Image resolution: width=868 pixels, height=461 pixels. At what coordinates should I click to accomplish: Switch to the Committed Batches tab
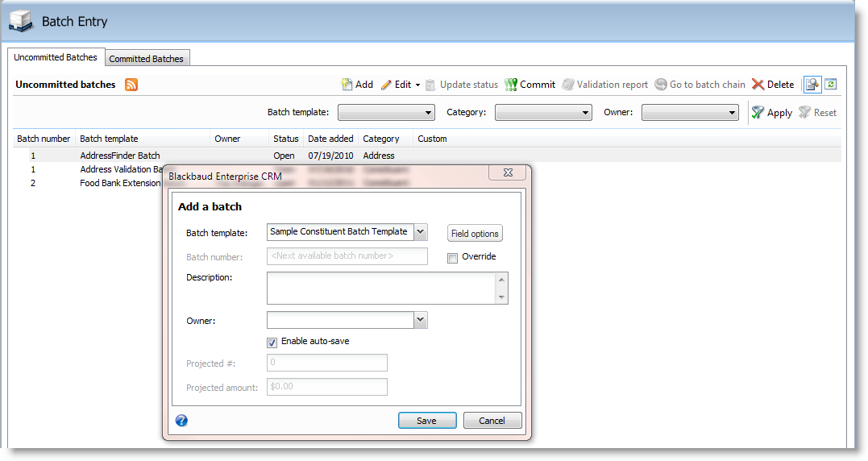pyautogui.click(x=146, y=59)
